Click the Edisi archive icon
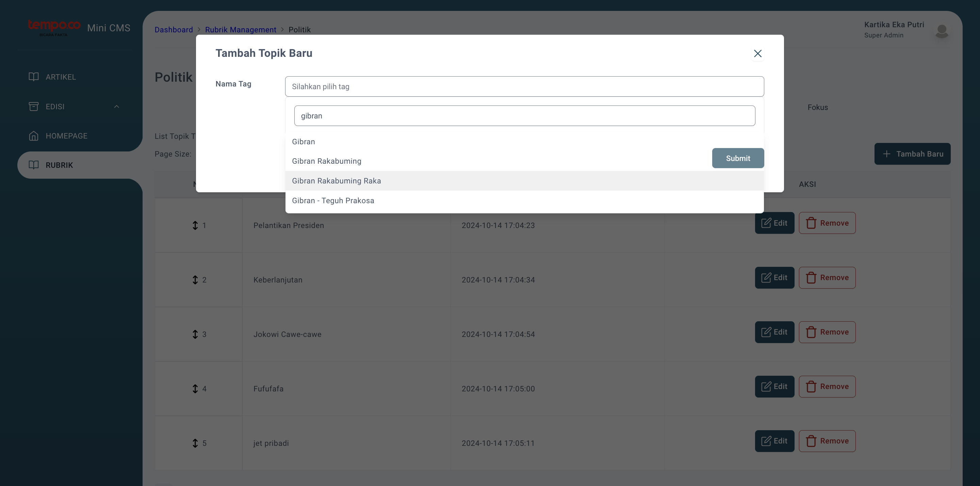This screenshot has height=486, width=980. pos(33,107)
